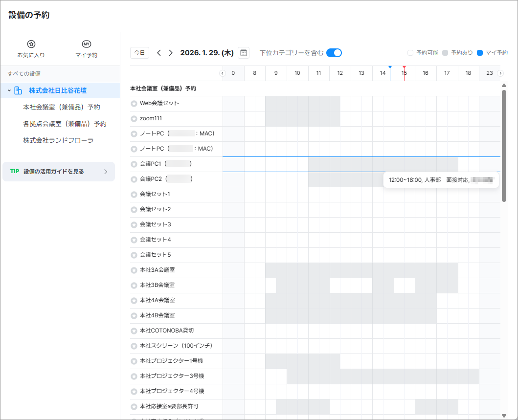The width and height of the screenshot is (518, 420).
Task: Open the マイ予約 MY icon
Action: (x=86, y=44)
